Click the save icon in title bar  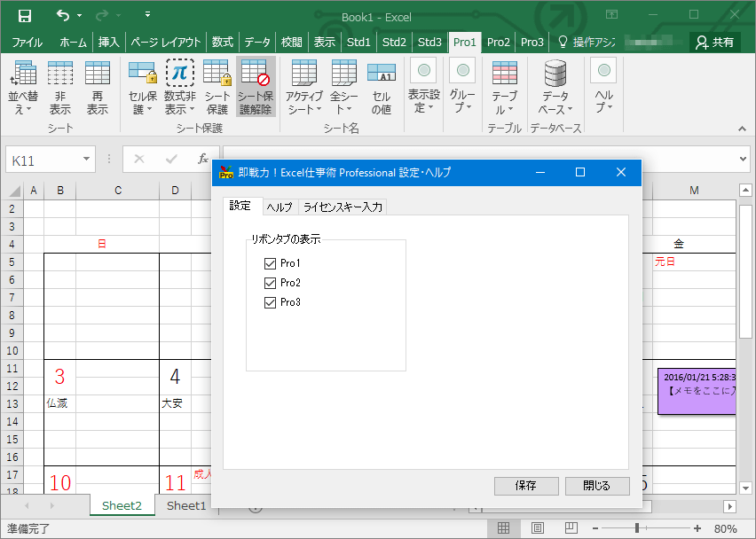(x=25, y=16)
